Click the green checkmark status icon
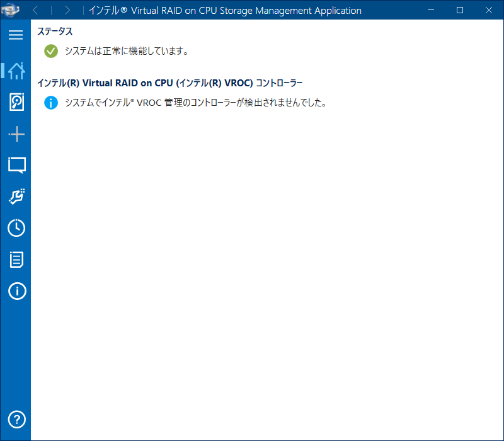The height and width of the screenshot is (441, 504). pos(51,51)
